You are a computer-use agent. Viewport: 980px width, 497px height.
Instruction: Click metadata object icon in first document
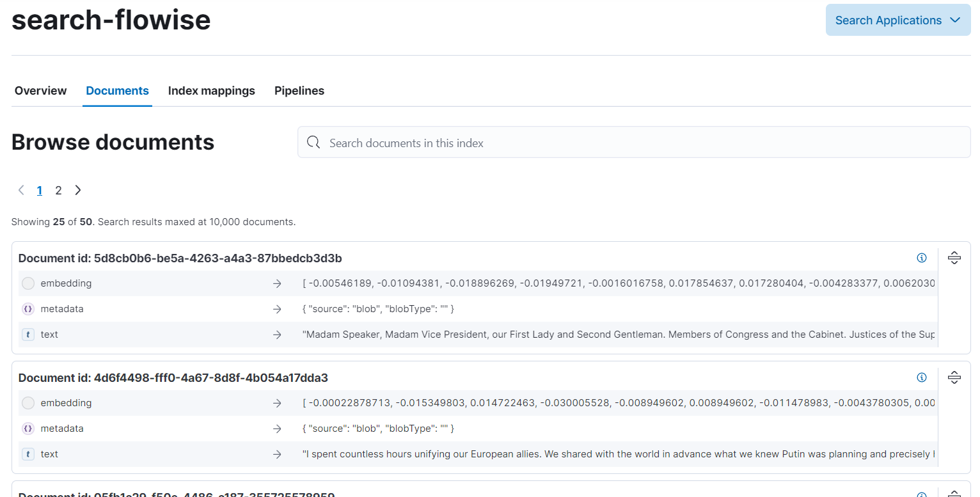point(28,309)
